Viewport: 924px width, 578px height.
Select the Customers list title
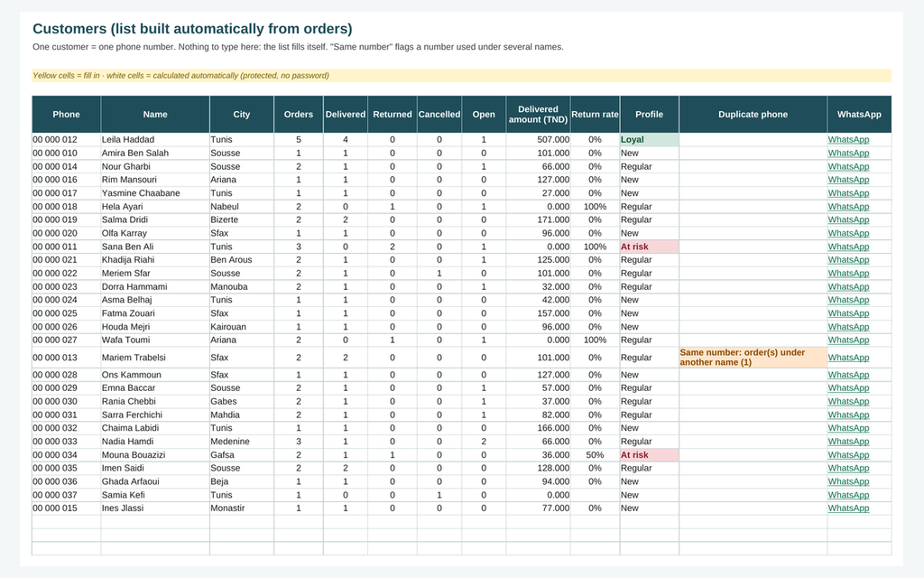192,29
